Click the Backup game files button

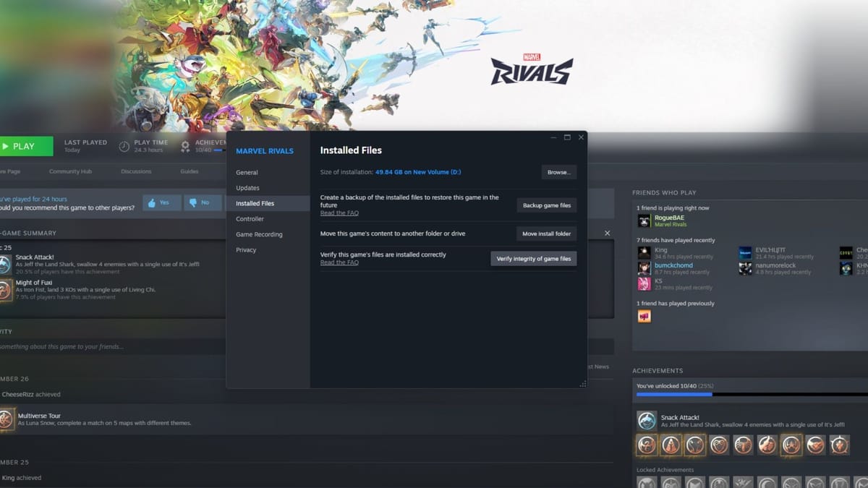click(546, 205)
